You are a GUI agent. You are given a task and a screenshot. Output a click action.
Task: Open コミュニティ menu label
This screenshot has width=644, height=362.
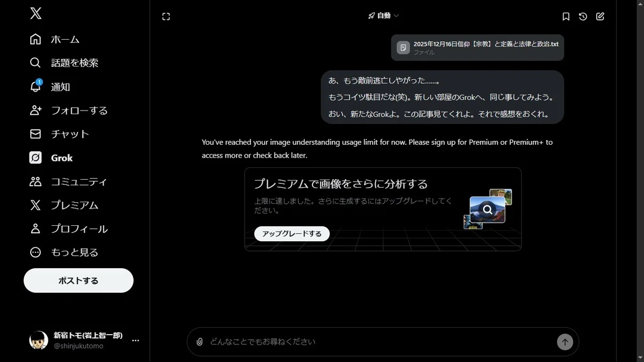tap(79, 181)
